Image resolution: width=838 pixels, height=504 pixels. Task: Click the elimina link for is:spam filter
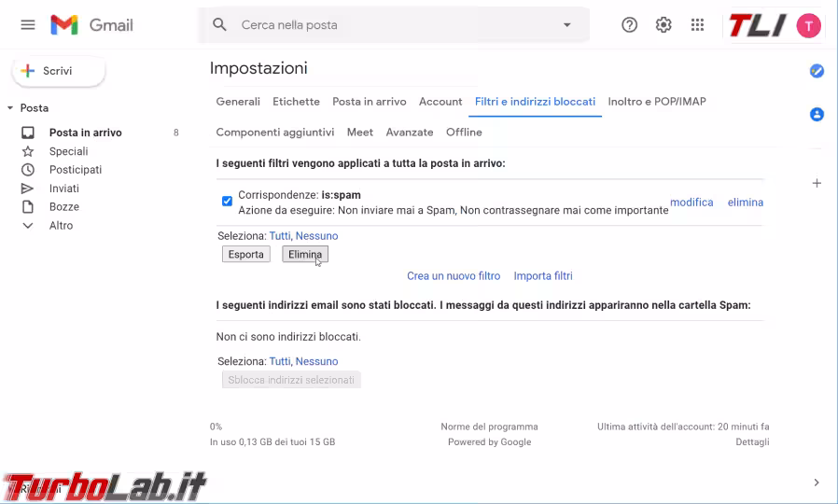(x=745, y=203)
